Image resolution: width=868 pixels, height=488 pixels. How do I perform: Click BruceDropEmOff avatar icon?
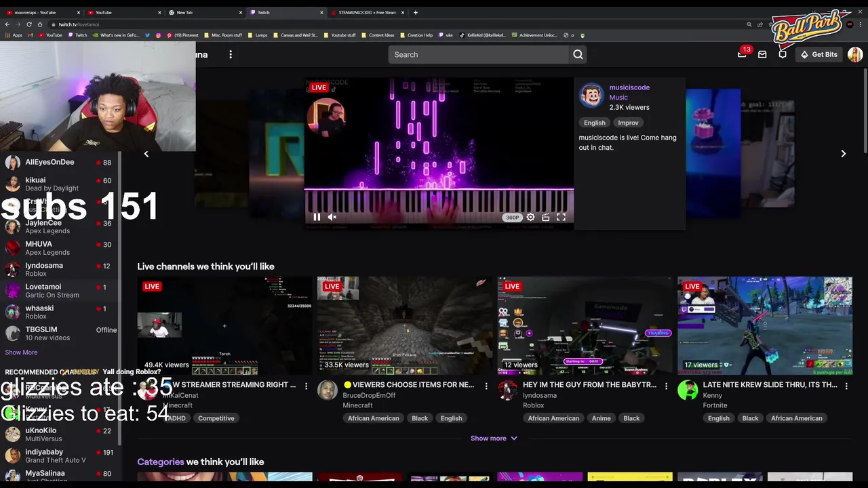tap(328, 390)
